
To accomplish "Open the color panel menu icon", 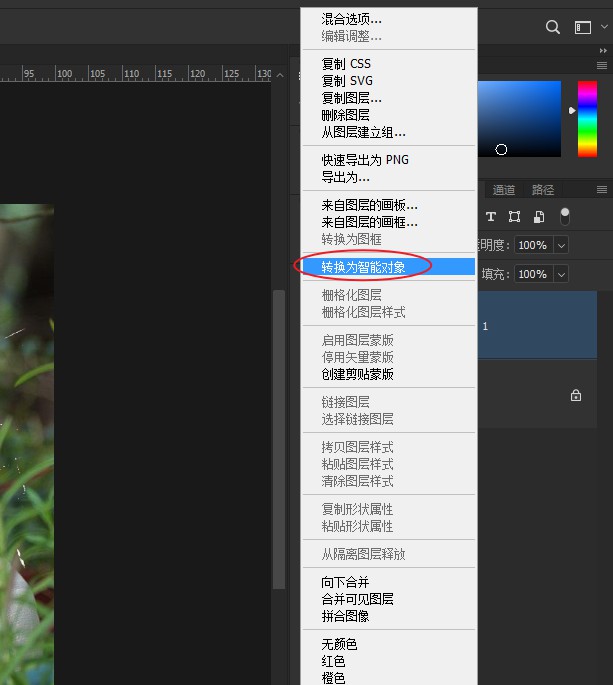I will (x=602, y=66).
